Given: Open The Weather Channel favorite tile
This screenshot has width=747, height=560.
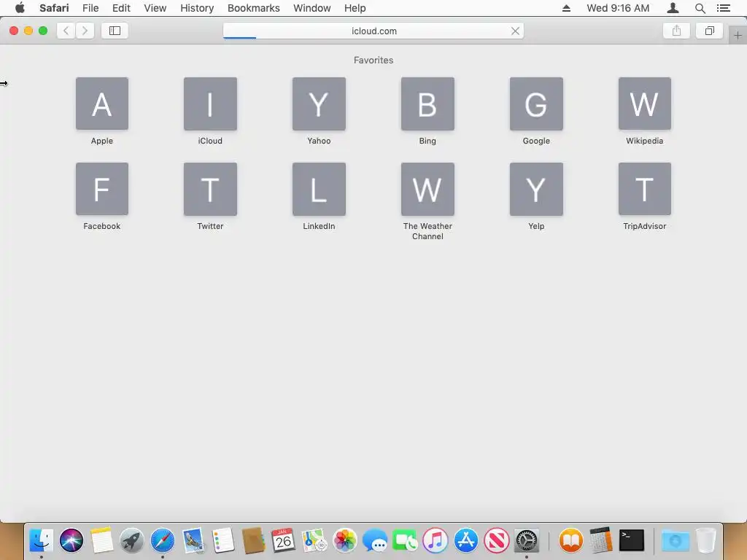Looking at the screenshot, I should point(427,189).
